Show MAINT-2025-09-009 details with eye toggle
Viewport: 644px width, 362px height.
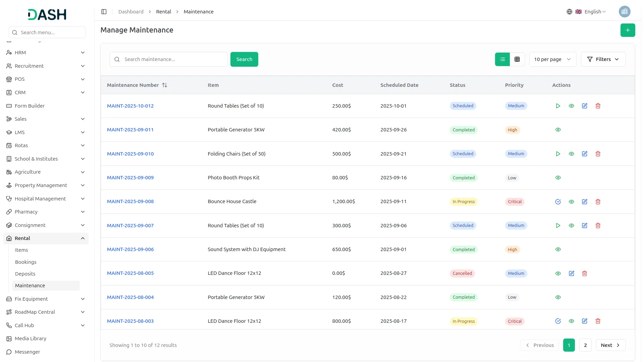pyautogui.click(x=558, y=177)
